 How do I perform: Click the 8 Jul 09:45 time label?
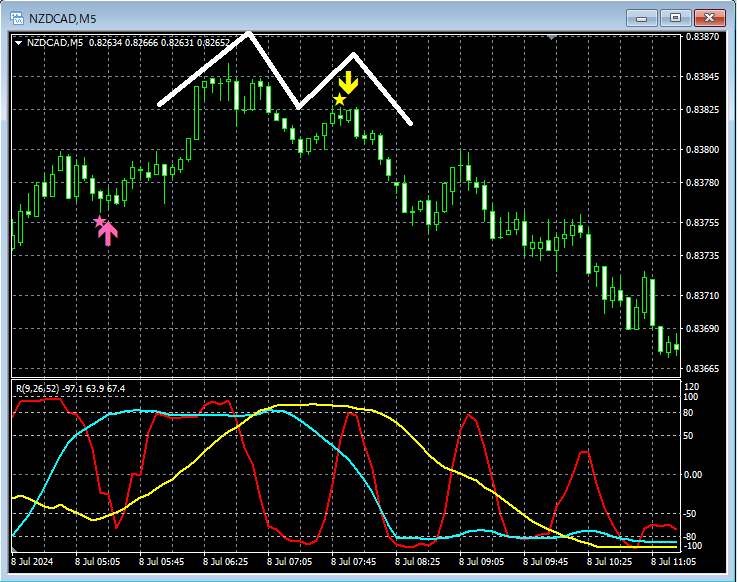pos(545,562)
